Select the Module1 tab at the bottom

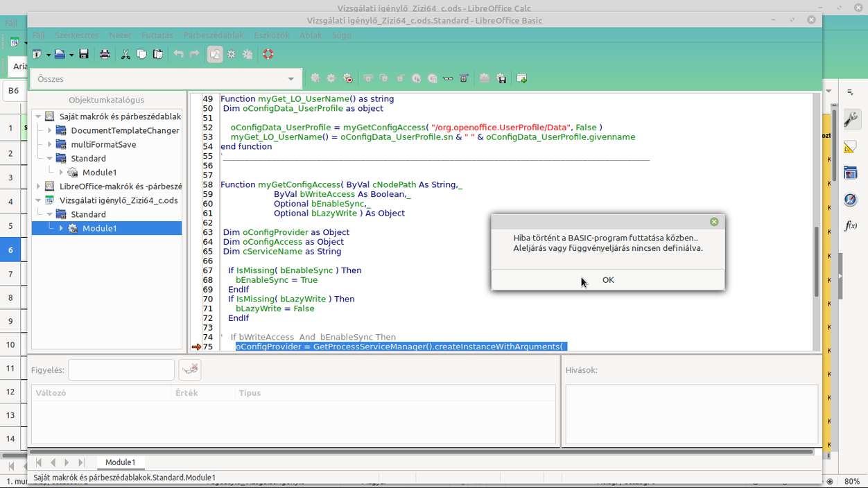click(x=120, y=462)
